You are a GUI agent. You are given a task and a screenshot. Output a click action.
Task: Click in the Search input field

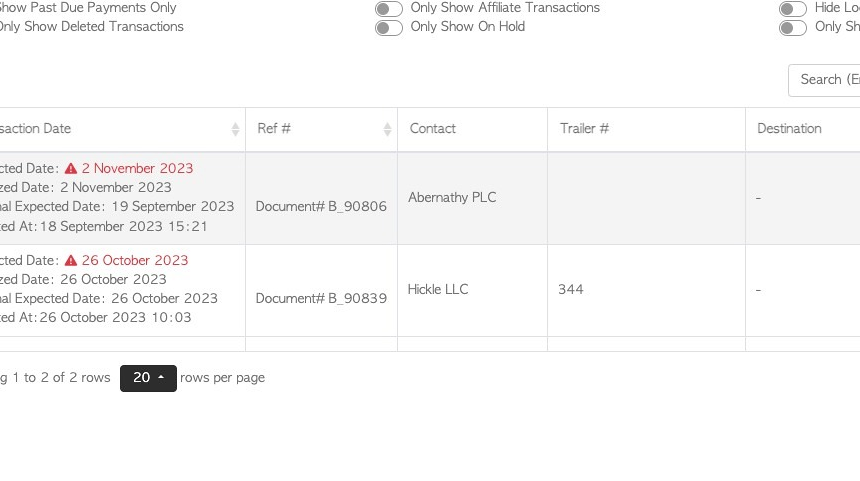click(x=824, y=80)
